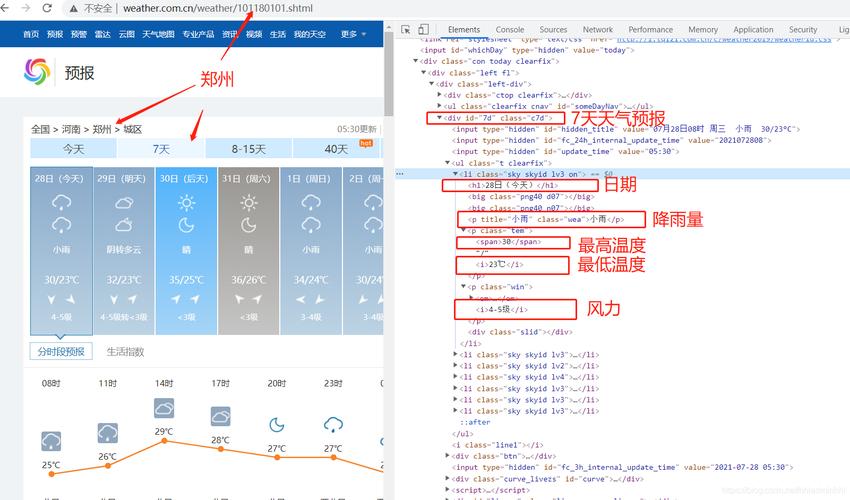Screen dimensions: 850x500
Task: Collapse the div class="left fl" node
Action: tap(424, 72)
